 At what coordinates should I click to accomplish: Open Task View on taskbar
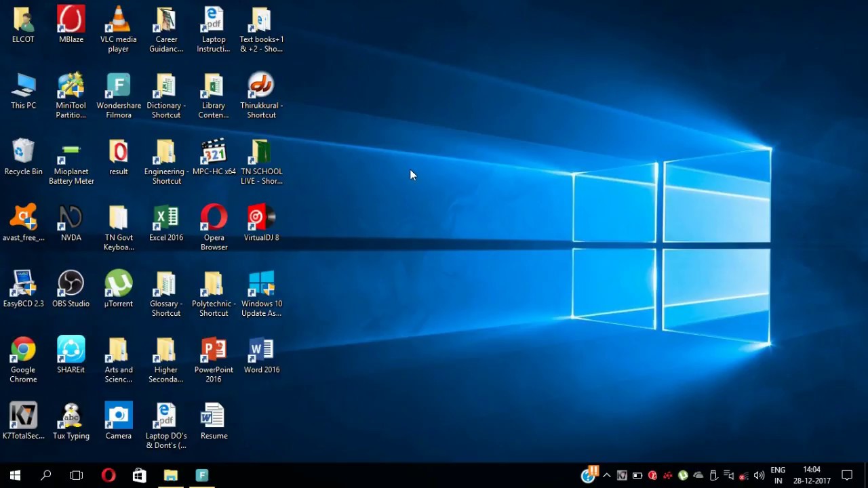(77, 475)
